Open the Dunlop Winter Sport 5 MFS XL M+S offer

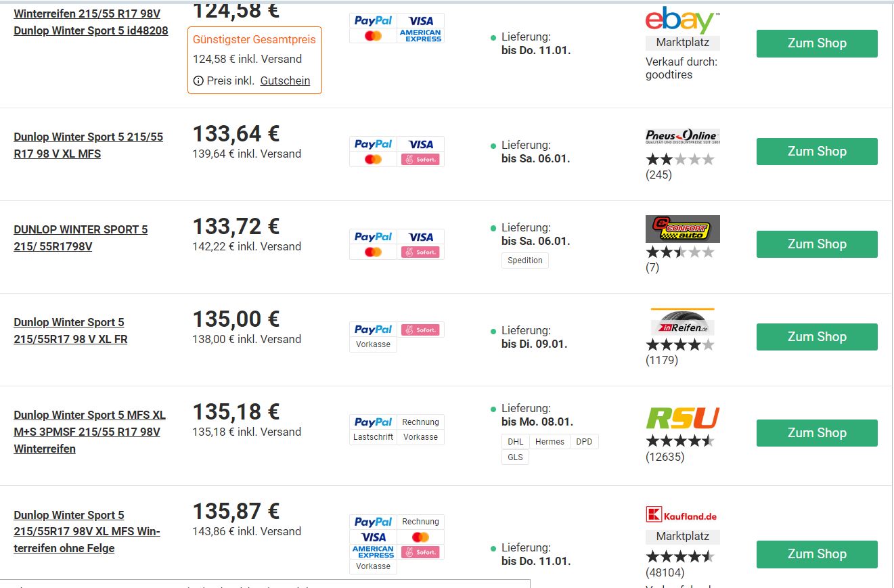(89, 432)
